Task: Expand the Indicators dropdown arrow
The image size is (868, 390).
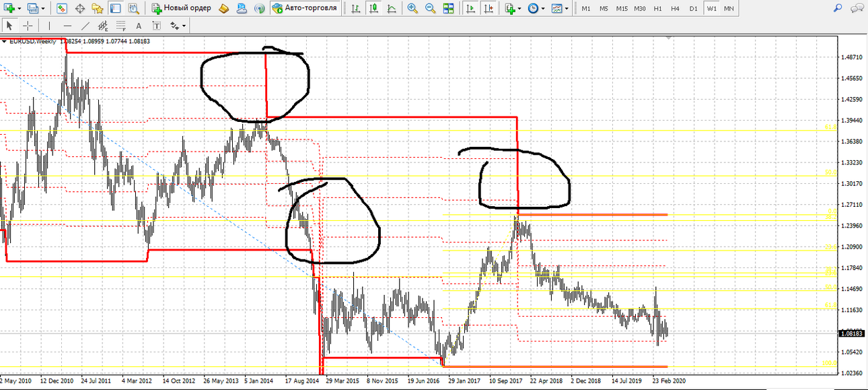Action: click(521, 9)
